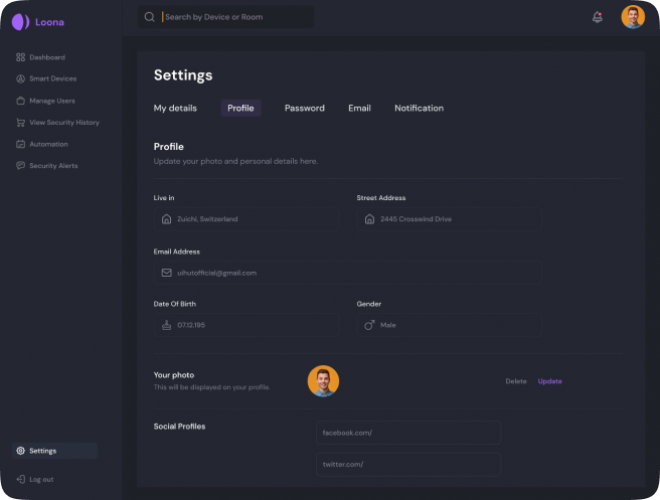Click the twitter.com/ input field
Viewport: 660px width, 500px height.
point(408,464)
